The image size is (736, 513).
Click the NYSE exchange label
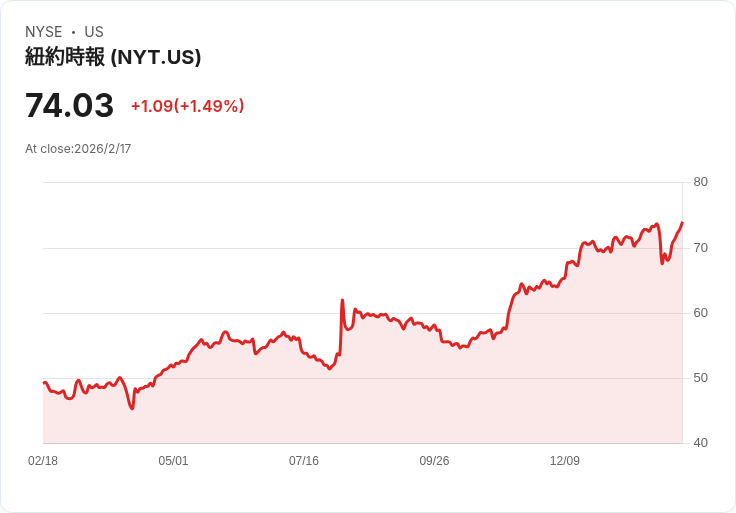point(44,32)
